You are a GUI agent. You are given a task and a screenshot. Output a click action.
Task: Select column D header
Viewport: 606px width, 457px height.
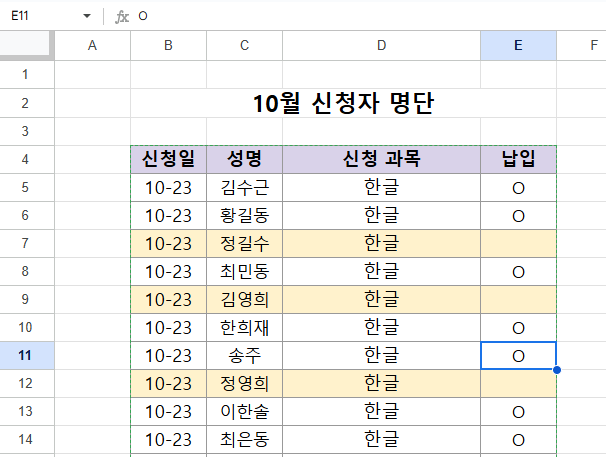coord(381,46)
